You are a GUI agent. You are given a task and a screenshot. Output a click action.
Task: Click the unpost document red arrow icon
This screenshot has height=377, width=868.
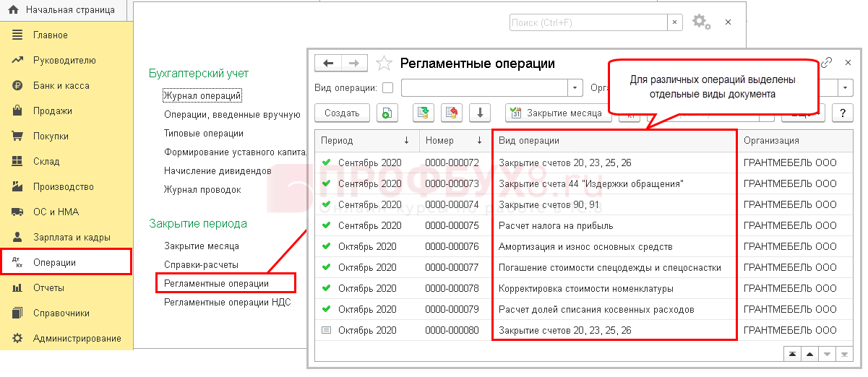click(452, 113)
